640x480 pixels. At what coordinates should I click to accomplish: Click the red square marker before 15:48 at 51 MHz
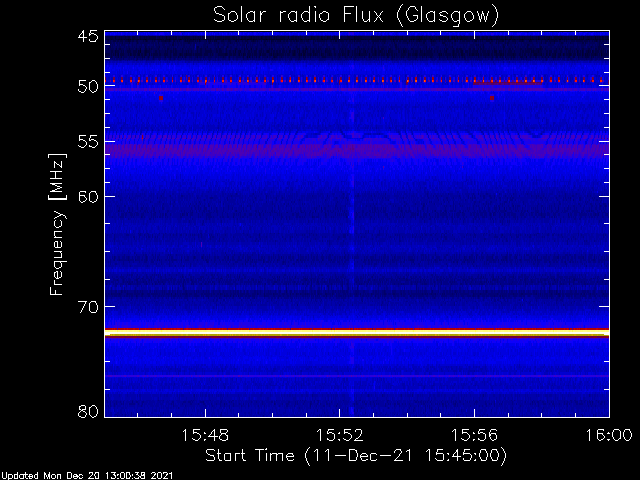coord(161,98)
